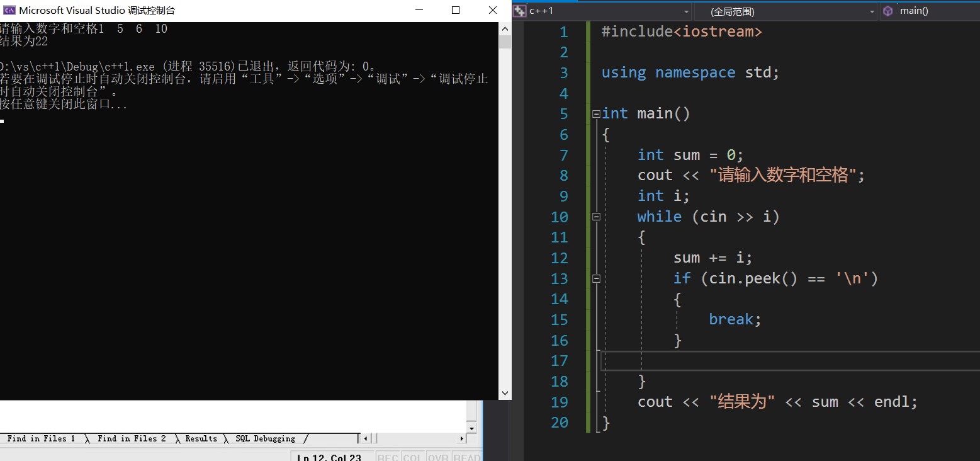Minimize the debug console window
The height and width of the screenshot is (461, 980).
pyautogui.click(x=419, y=11)
